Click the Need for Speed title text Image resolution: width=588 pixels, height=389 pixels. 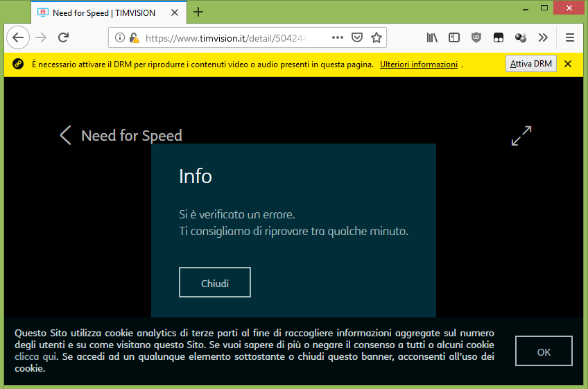pyautogui.click(x=132, y=135)
